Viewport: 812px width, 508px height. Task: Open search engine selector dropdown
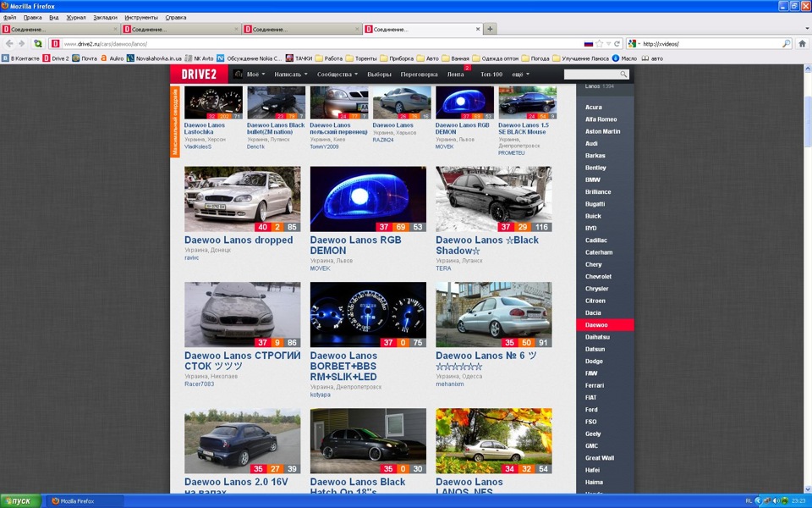pos(634,43)
